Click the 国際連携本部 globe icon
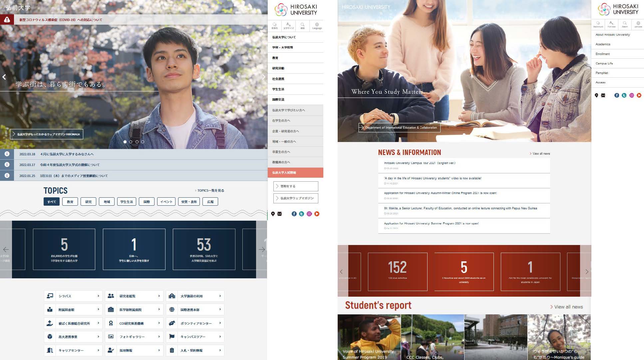644x360 pixels. click(x=172, y=310)
